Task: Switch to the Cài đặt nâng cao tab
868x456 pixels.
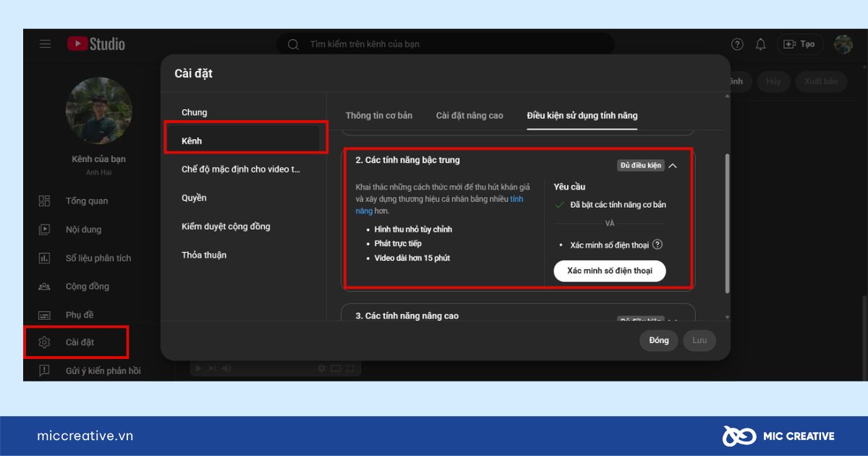Action: click(x=469, y=115)
